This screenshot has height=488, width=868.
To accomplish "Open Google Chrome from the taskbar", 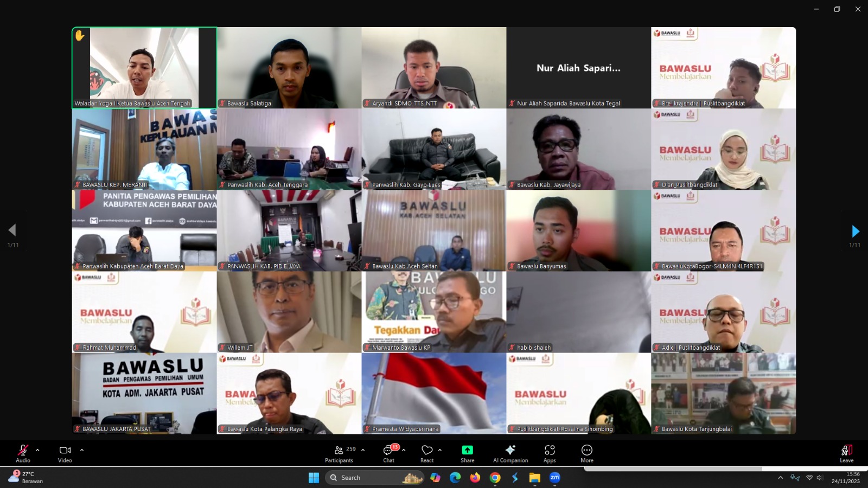I will [495, 478].
